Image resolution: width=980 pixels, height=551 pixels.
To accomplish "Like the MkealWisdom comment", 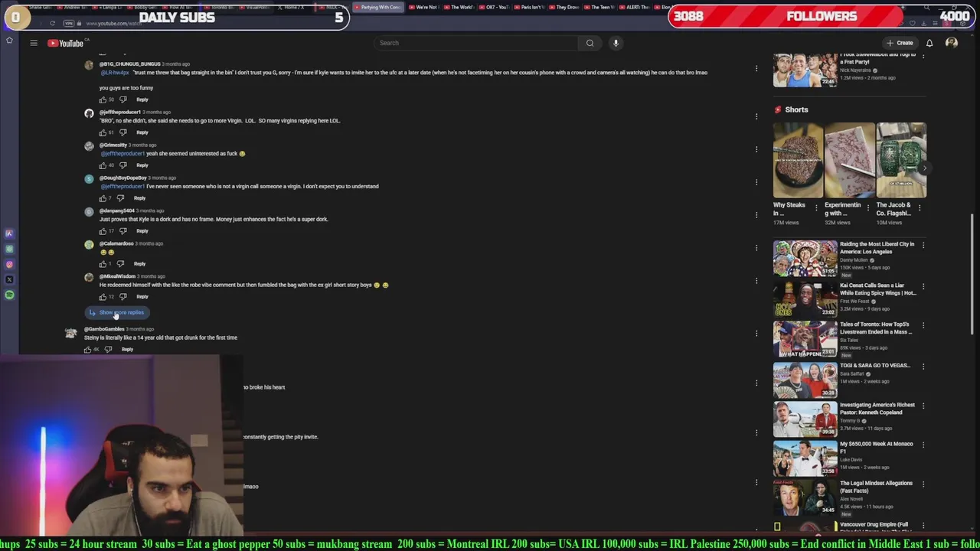I will point(103,297).
